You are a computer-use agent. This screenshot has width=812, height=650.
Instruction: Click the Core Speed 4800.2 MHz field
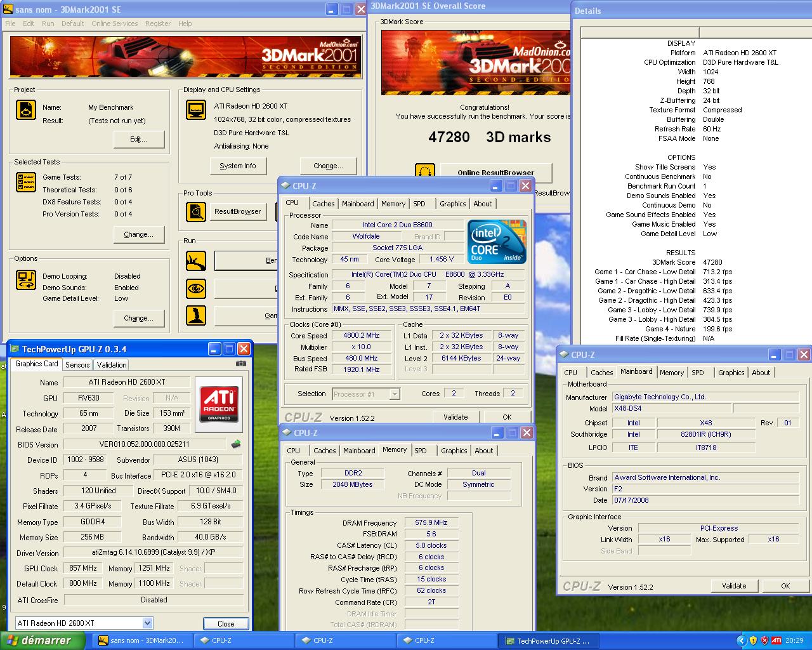point(362,335)
